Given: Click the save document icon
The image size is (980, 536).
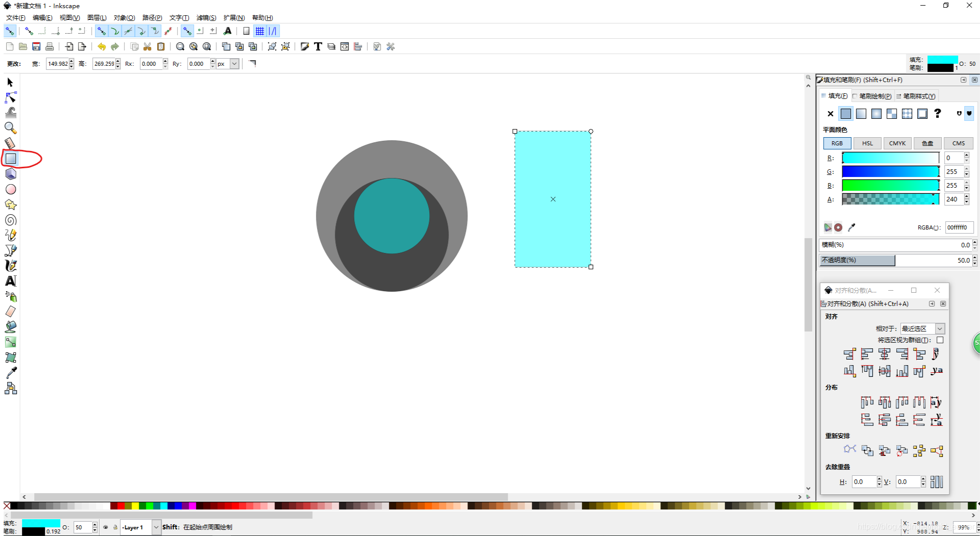Looking at the screenshot, I should click(36, 46).
